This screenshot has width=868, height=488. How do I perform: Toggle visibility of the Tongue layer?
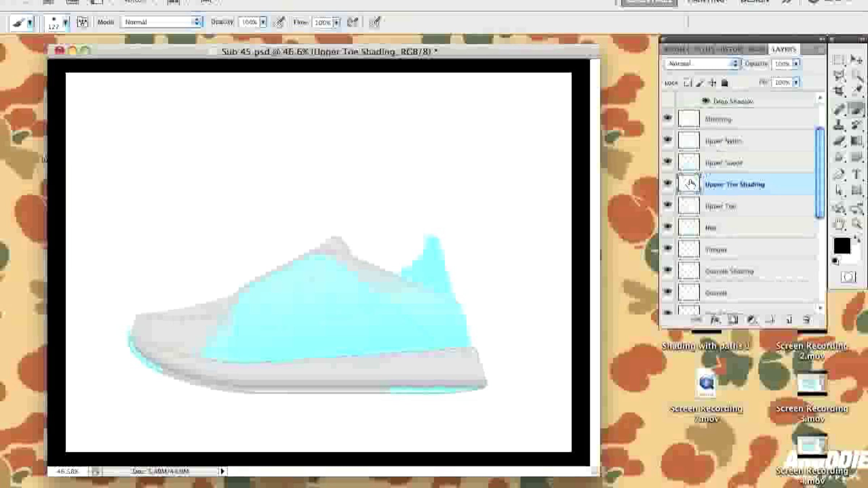point(668,248)
